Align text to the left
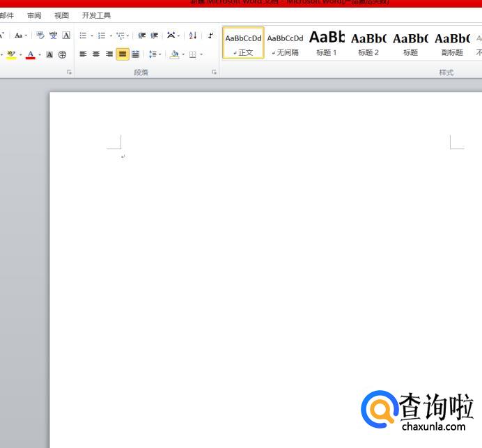 83,54
